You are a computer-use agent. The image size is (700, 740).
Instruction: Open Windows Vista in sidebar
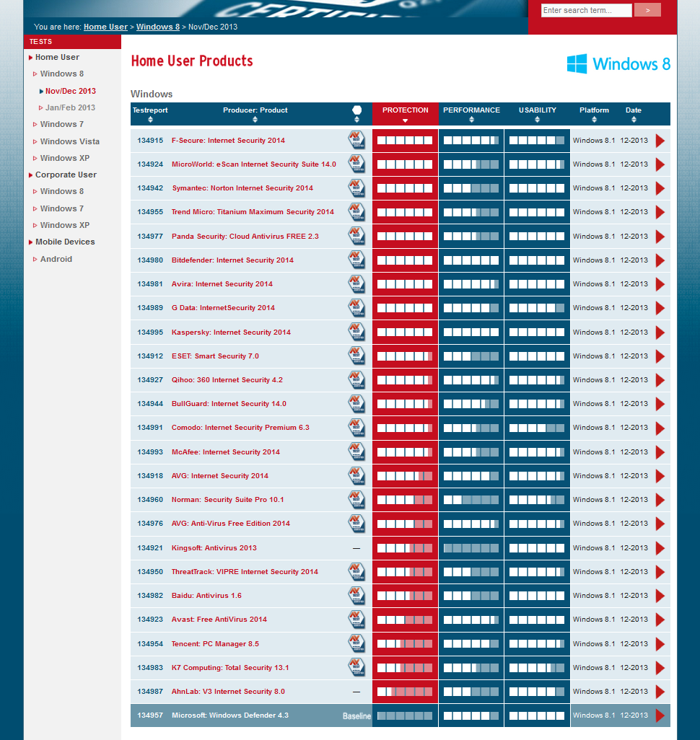coord(69,141)
